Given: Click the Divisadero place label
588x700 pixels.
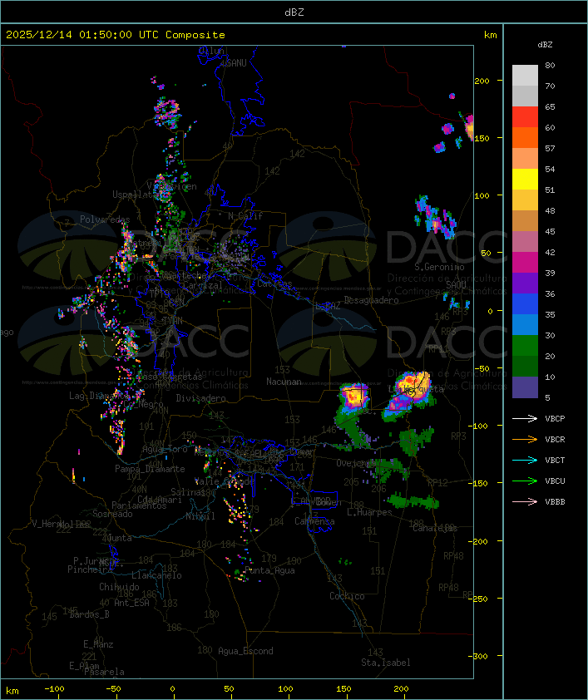Looking at the screenshot, I should [201, 397].
